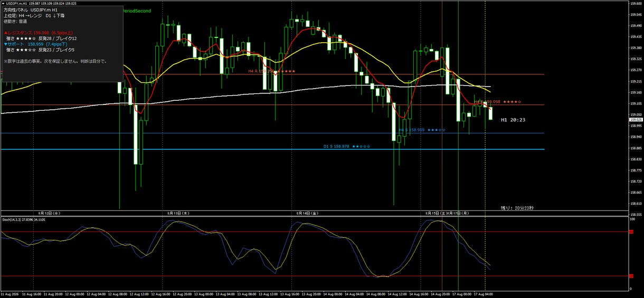Click the arrow beside USDJPY.m,H1 title
This screenshot has width=644, height=298.
[x=3, y=3]
